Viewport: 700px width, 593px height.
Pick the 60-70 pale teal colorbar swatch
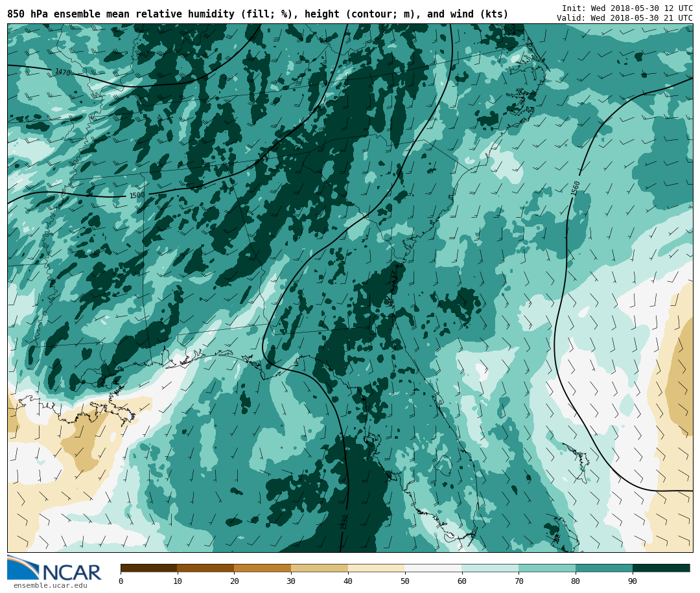click(x=490, y=568)
